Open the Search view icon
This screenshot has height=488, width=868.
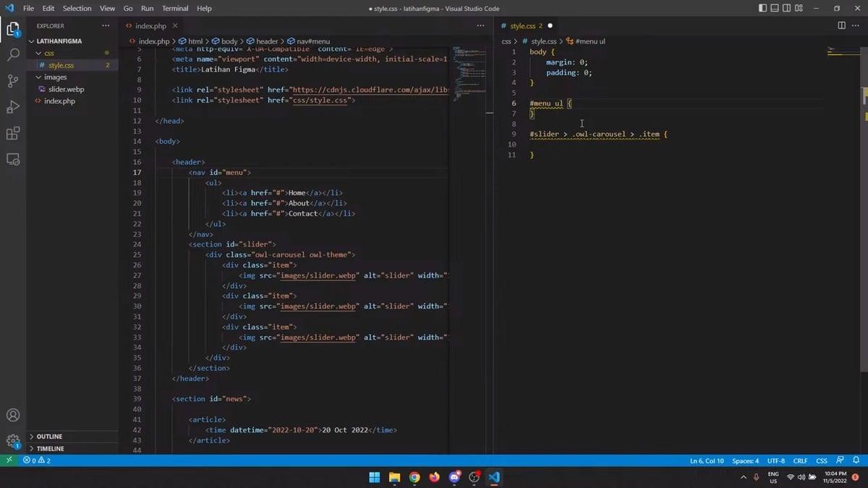(x=13, y=55)
